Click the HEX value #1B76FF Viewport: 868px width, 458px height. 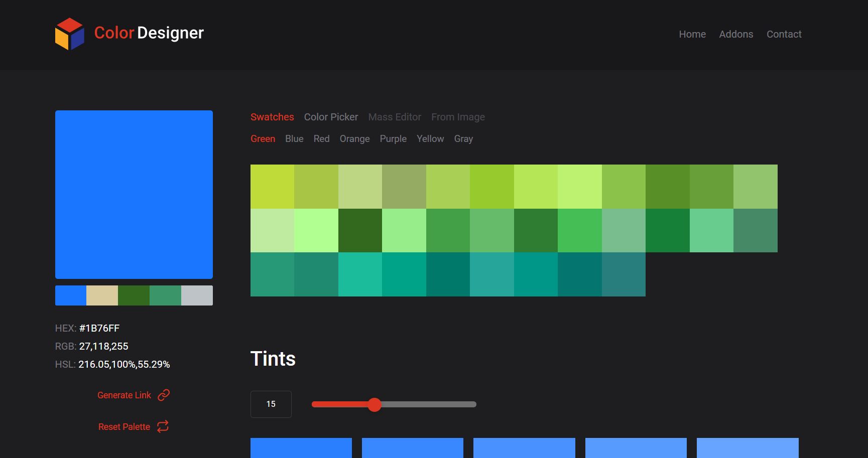click(99, 328)
